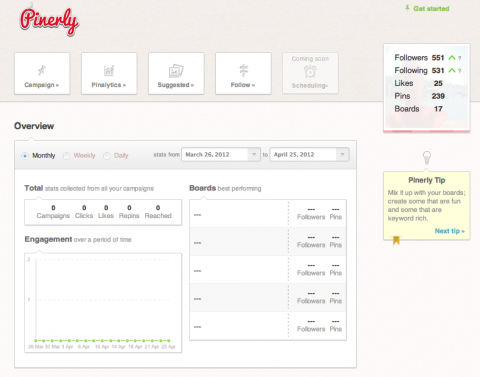Open the Follow signpost tile
Viewport: 480px width, 377px height.
(x=243, y=73)
